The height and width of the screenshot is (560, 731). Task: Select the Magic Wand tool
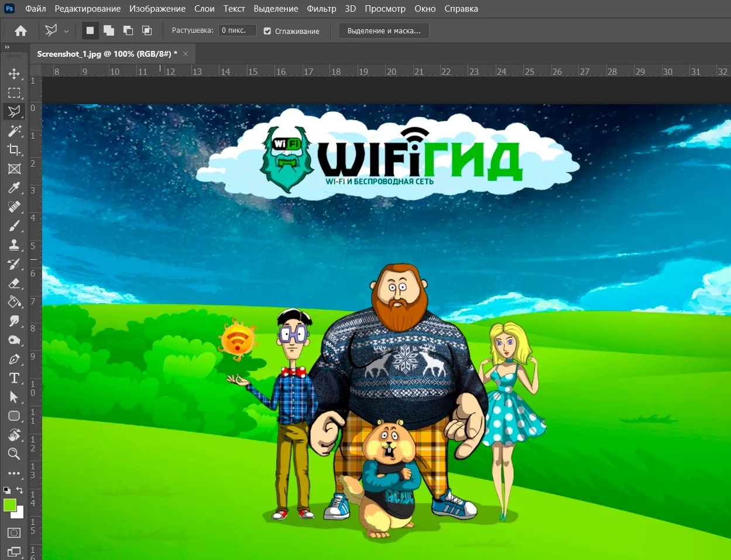[14, 130]
